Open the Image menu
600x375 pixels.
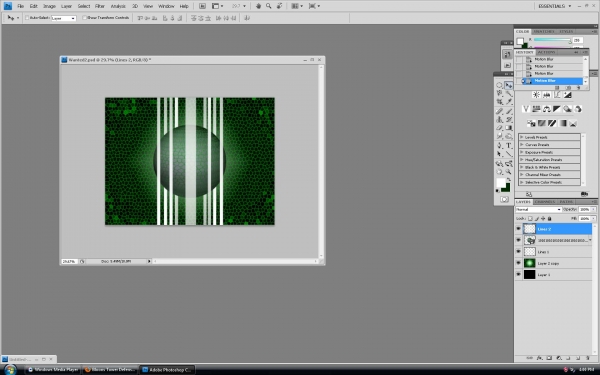tap(49, 6)
